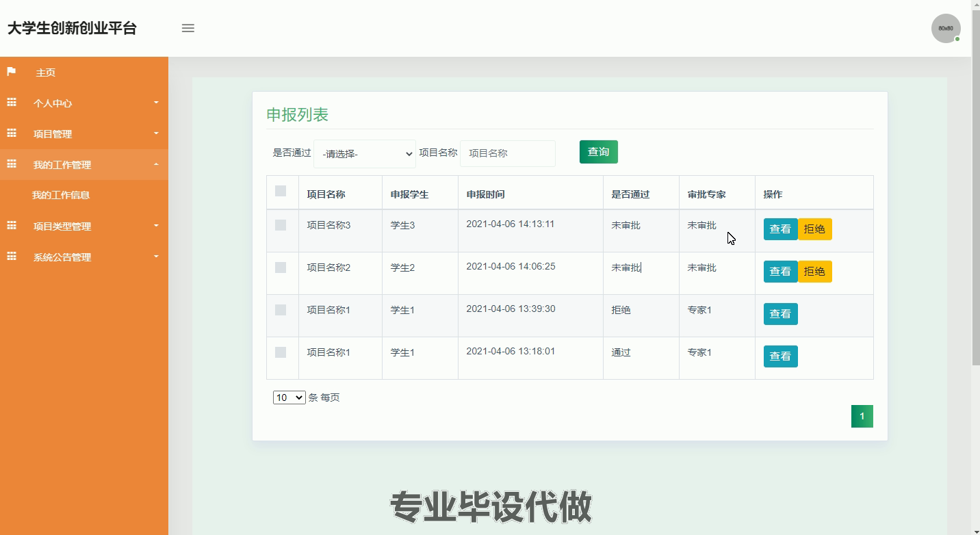Click 查看 for 项目名称3

[x=781, y=229]
